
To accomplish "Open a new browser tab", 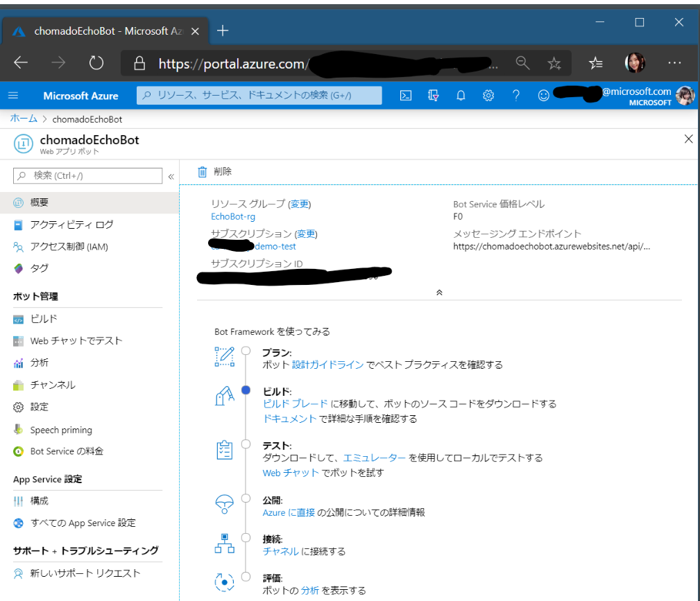I will pos(222,31).
